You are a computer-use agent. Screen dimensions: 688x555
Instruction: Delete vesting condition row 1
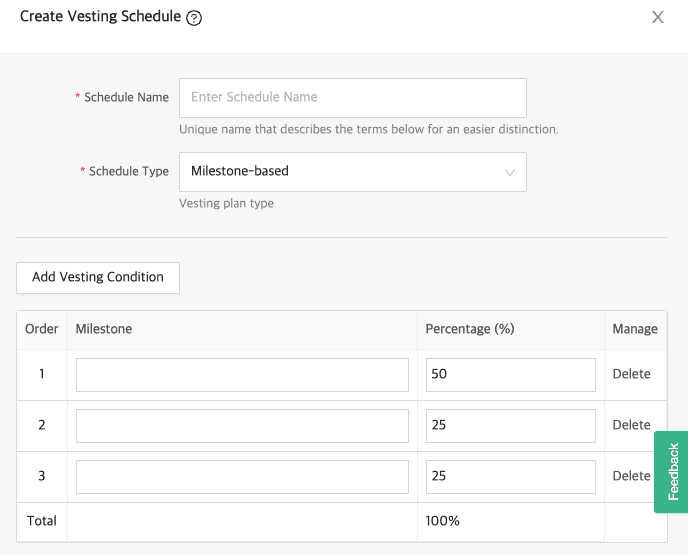coord(631,375)
